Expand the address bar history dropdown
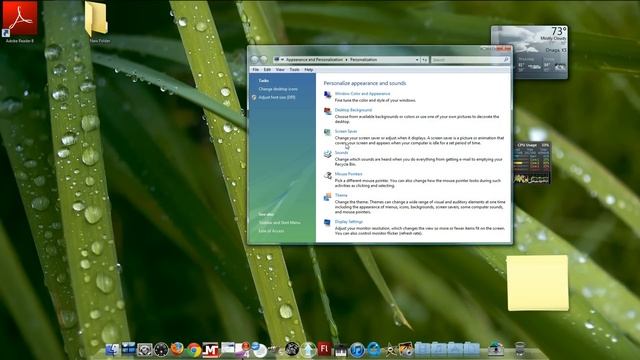The width and height of the screenshot is (640, 360). tap(417, 60)
